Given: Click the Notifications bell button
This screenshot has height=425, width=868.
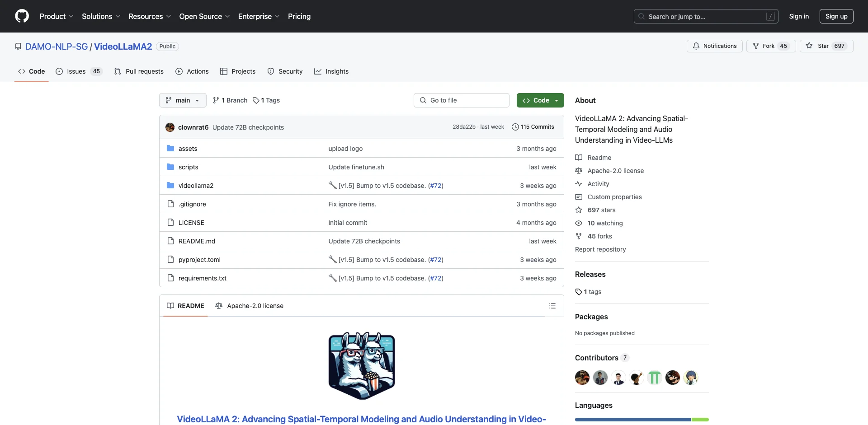Looking at the screenshot, I should pos(714,46).
